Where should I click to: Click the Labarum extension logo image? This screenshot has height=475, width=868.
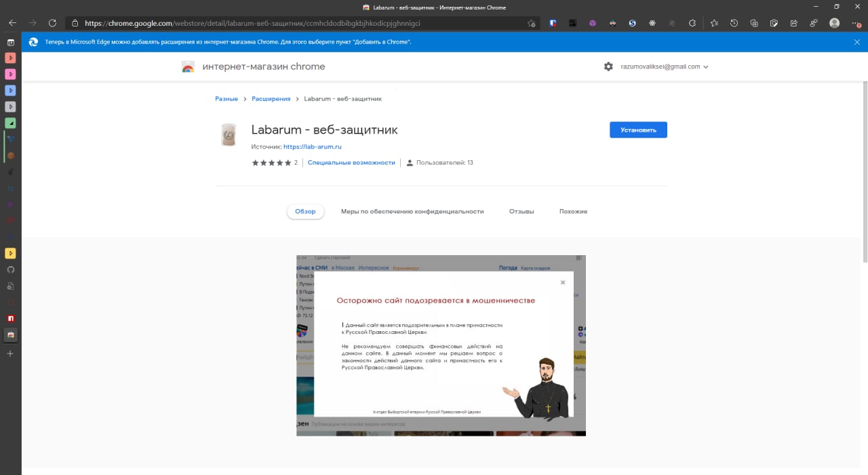229,135
